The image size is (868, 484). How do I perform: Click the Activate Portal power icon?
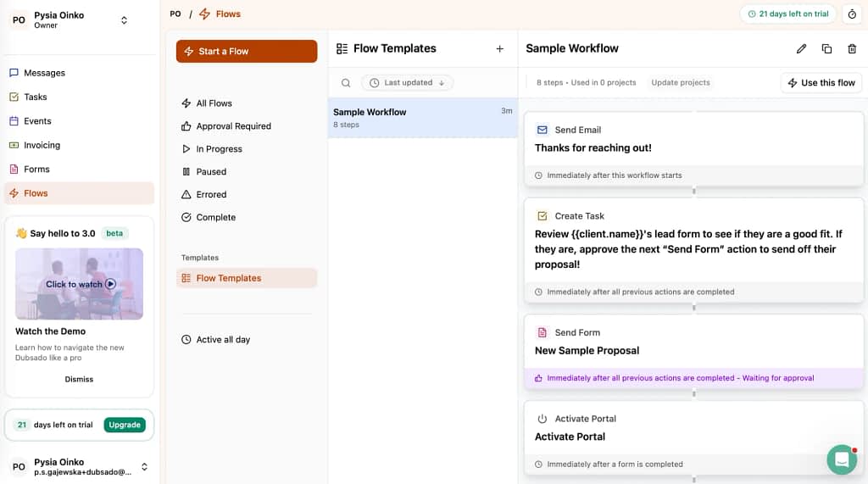point(542,419)
